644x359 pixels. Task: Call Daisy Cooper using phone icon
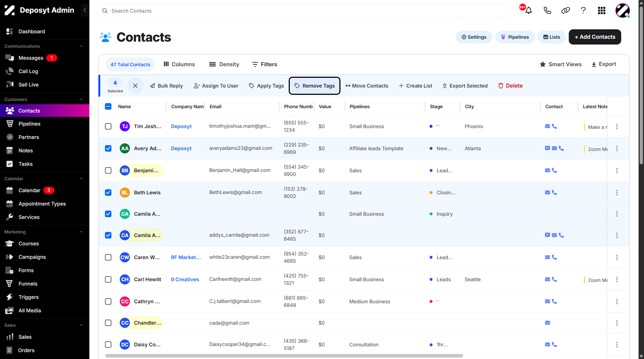pos(554,345)
